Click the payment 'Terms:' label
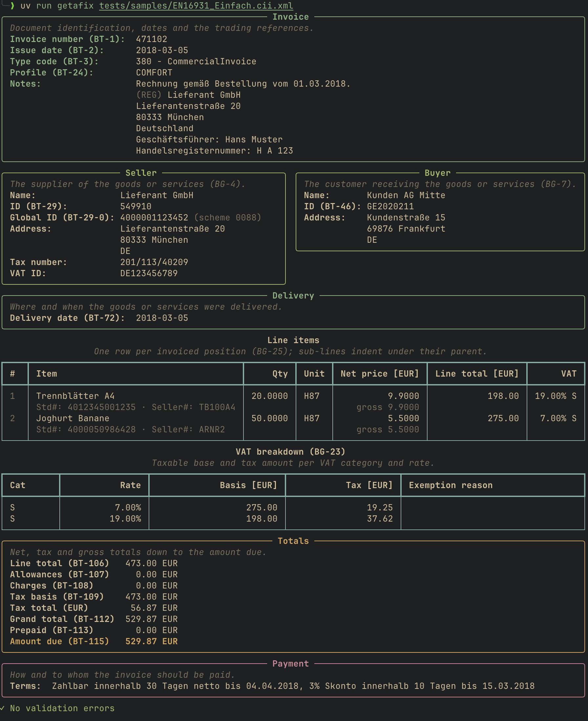588x721 pixels. (x=25, y=686)
